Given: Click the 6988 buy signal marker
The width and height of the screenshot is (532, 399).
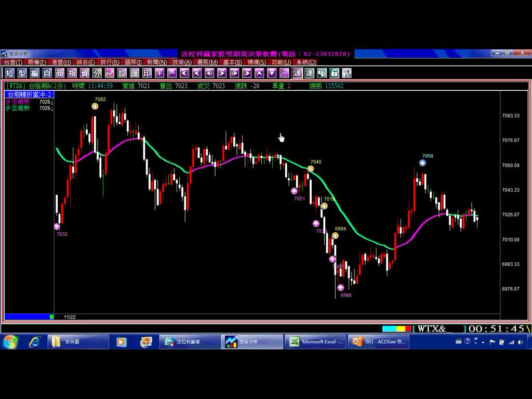Looking at the screenshot, I should click(341, 288).
